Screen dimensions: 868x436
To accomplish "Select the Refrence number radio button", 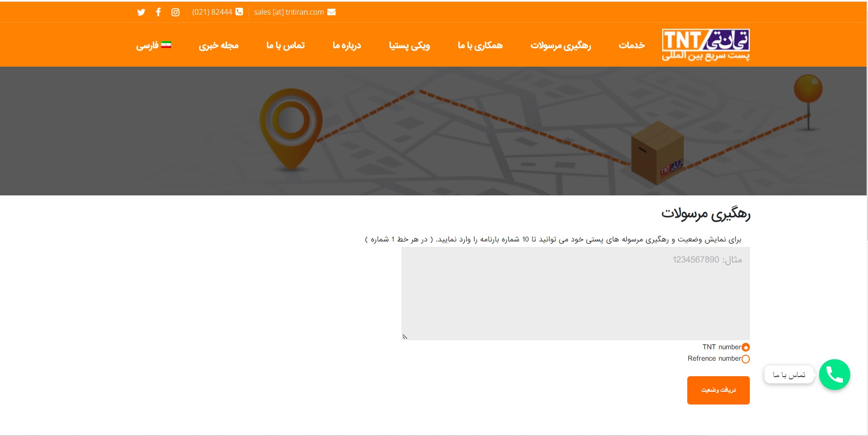I will [x=746, y=359].
